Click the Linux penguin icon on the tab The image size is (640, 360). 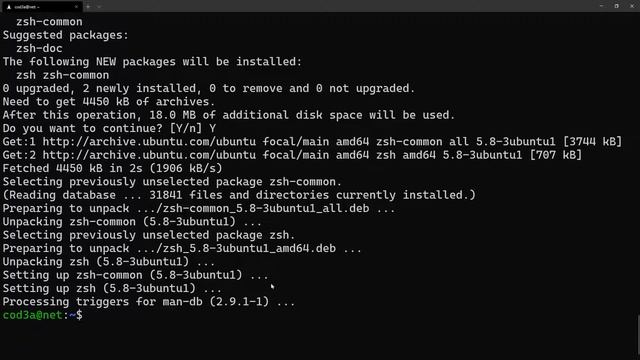coord(9,7)
